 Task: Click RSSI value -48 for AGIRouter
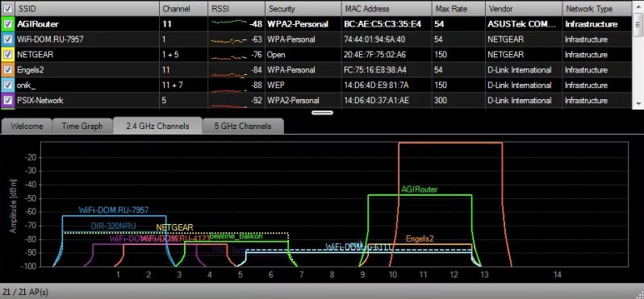coord(256,24)
